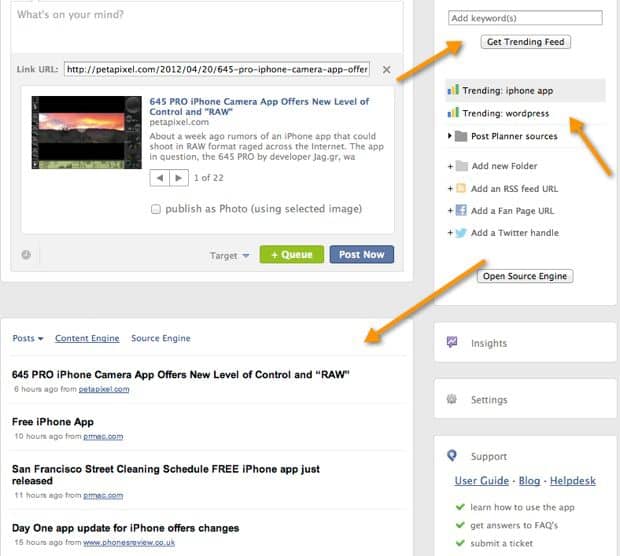Open the Target dropdown

(x=229, y=255)
